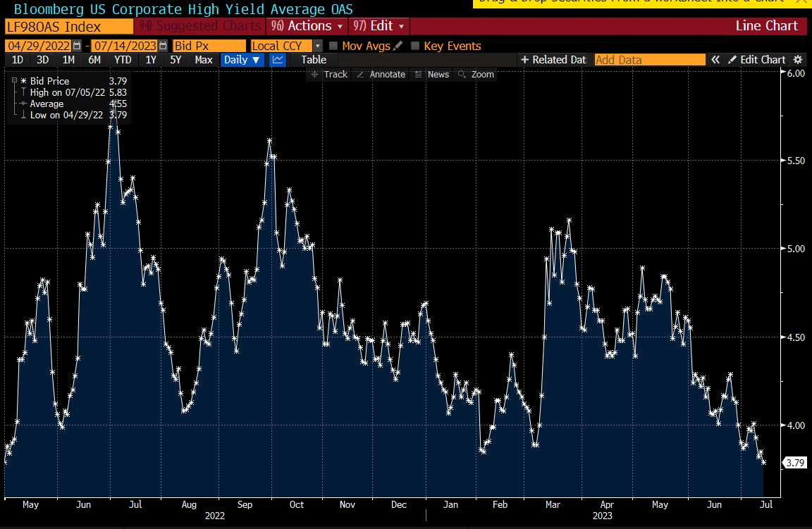Select the 1M range tab
This screenshot has width=812, height=529.
click(x=68, y=60)
